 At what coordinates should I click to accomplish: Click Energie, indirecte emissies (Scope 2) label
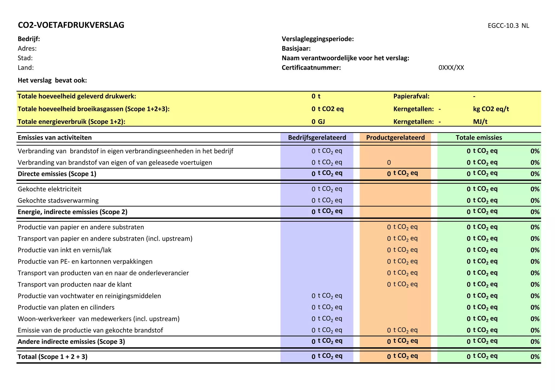click(x=72, y=212)
